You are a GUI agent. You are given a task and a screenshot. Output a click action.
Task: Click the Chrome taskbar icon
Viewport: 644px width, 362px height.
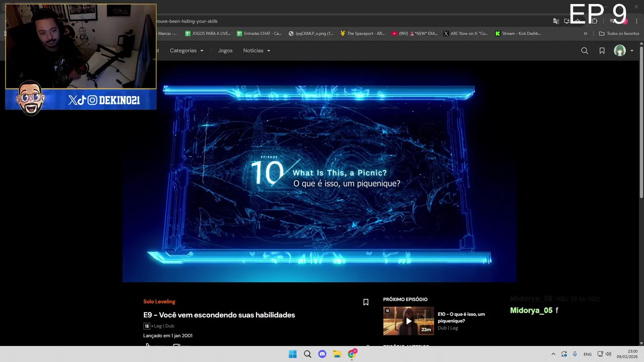(352, 354)
